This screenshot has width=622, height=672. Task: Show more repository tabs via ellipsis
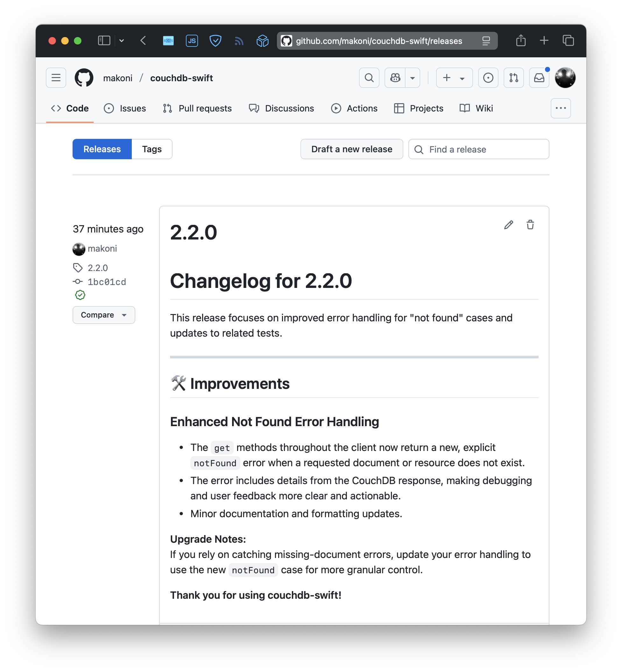pos(561,108)
